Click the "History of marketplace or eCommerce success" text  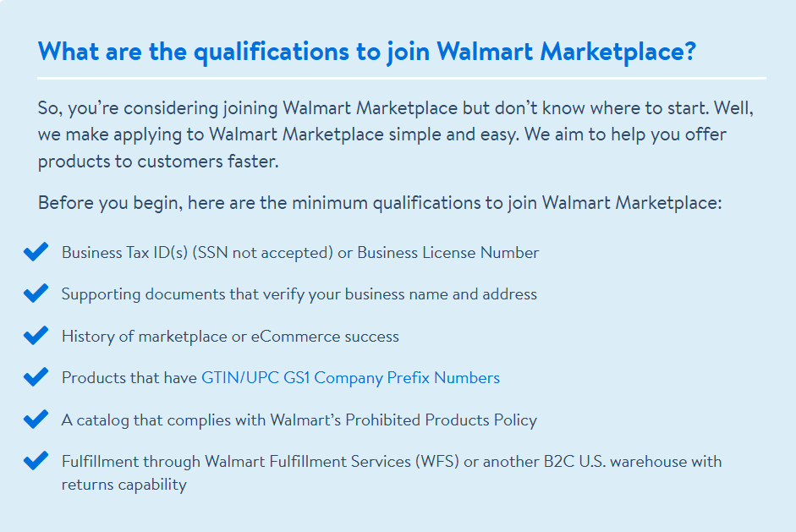(230, 337)
